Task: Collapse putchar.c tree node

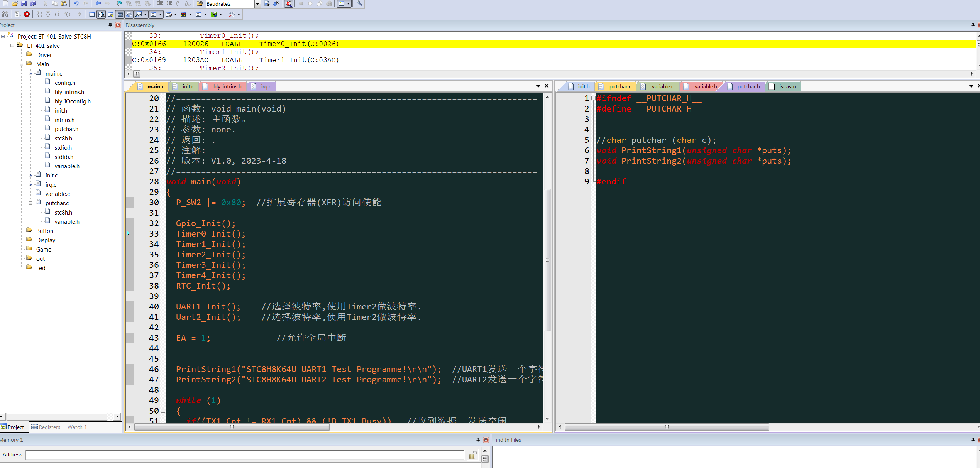Action: click(x=30, y=203)
